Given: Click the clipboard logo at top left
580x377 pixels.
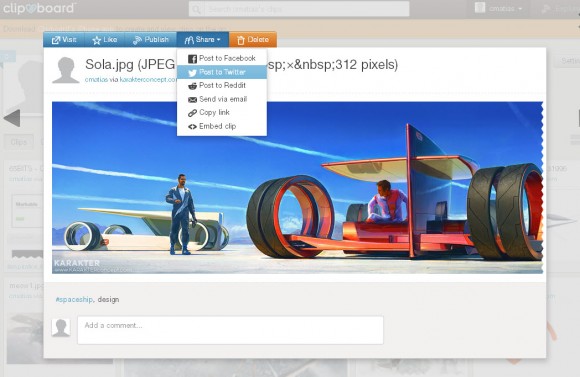Looking at the screenshot, I should point(38,8).
